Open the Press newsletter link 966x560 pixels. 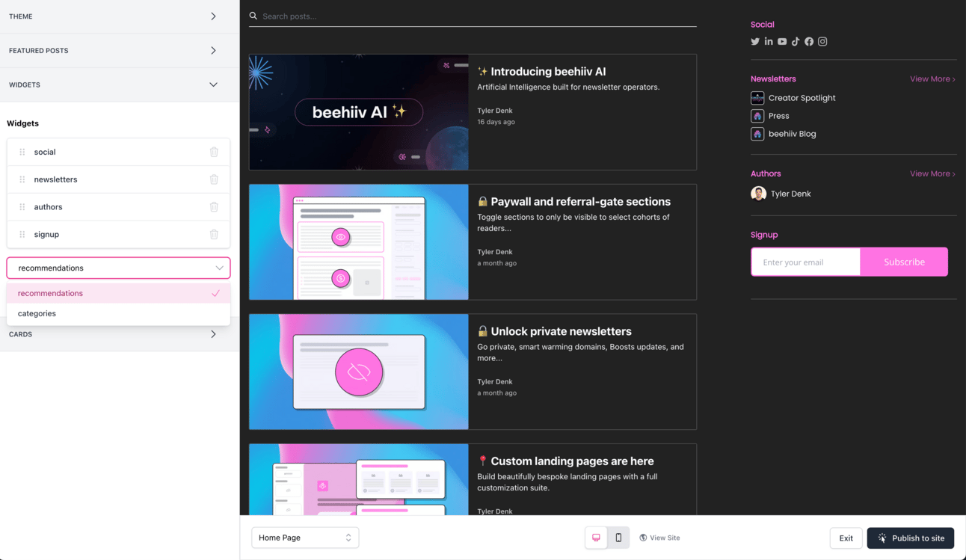[779, 116]
